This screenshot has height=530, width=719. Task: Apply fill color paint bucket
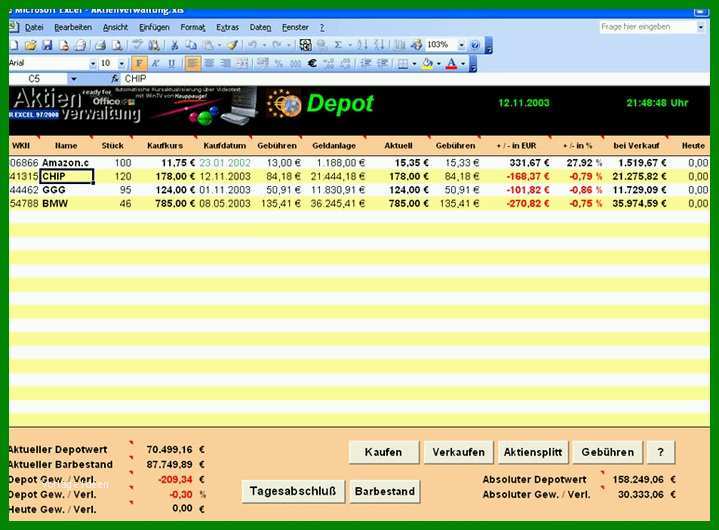(427, 63)
